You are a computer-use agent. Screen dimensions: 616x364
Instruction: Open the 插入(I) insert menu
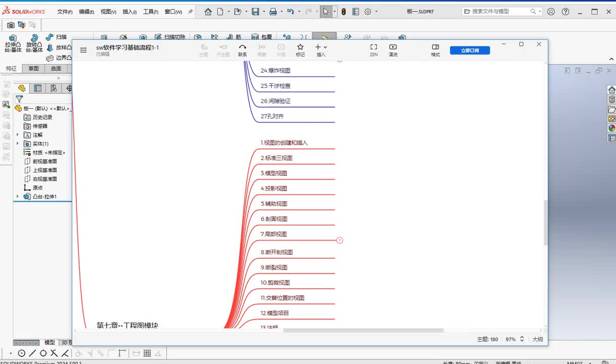(x=129, y=12)
